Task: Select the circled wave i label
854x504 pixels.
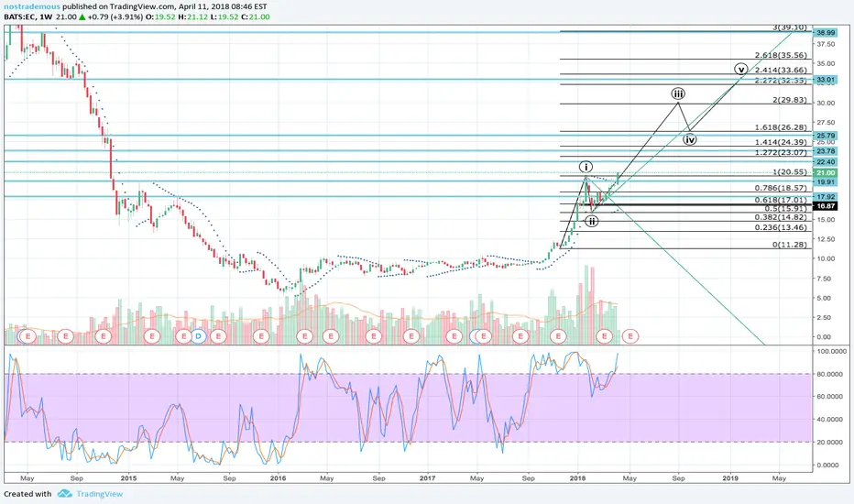Action: [x=586, y=167]
